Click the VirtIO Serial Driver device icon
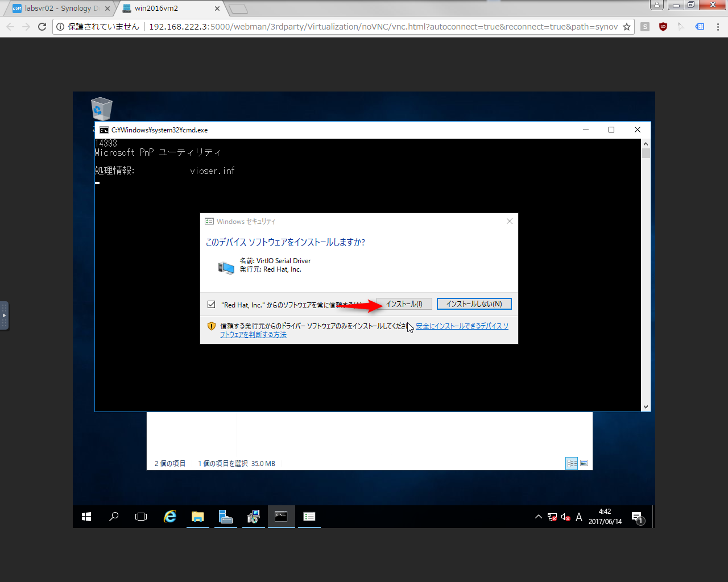 tap(226, 267)
